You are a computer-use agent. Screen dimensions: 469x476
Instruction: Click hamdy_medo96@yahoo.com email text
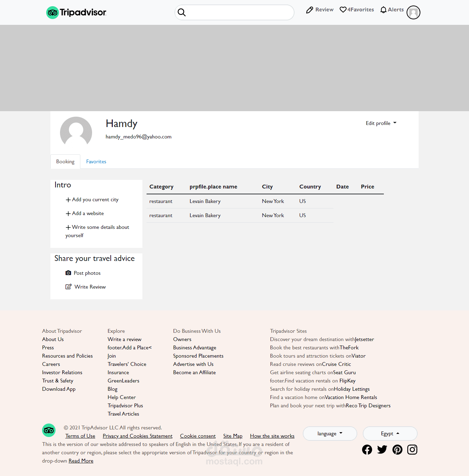139,137
